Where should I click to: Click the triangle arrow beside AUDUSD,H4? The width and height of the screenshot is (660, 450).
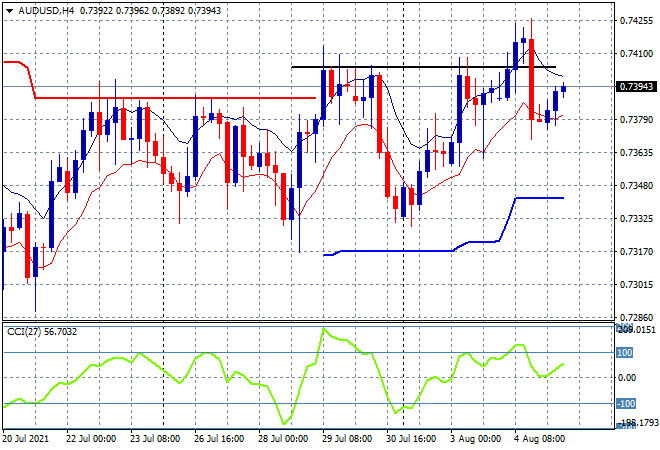pos(8,9)
